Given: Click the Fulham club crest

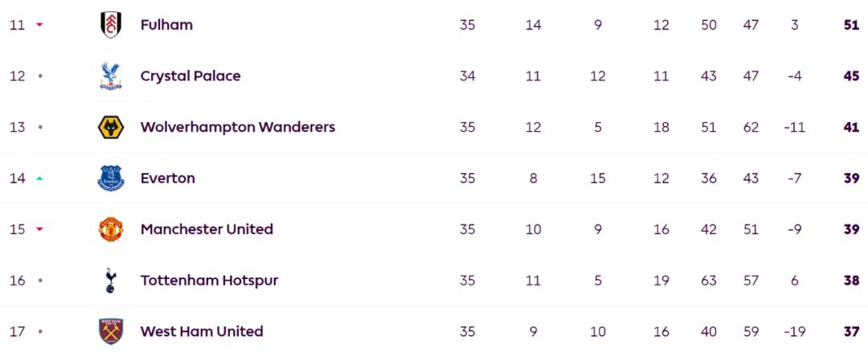Looking at the screenshot, I should pyautogui.click(x=111, y=25).
